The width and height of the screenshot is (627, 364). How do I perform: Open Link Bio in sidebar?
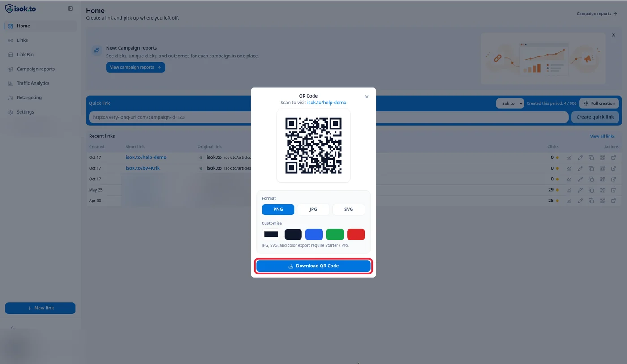pyautogui.click(x=40, y=55)
